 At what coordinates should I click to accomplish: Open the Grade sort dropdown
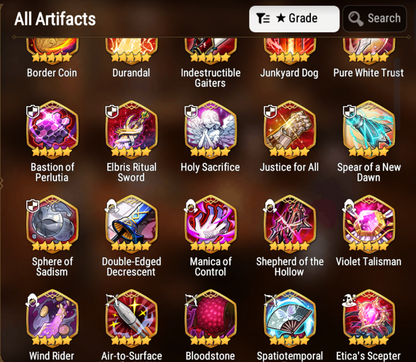click(294, 19)
